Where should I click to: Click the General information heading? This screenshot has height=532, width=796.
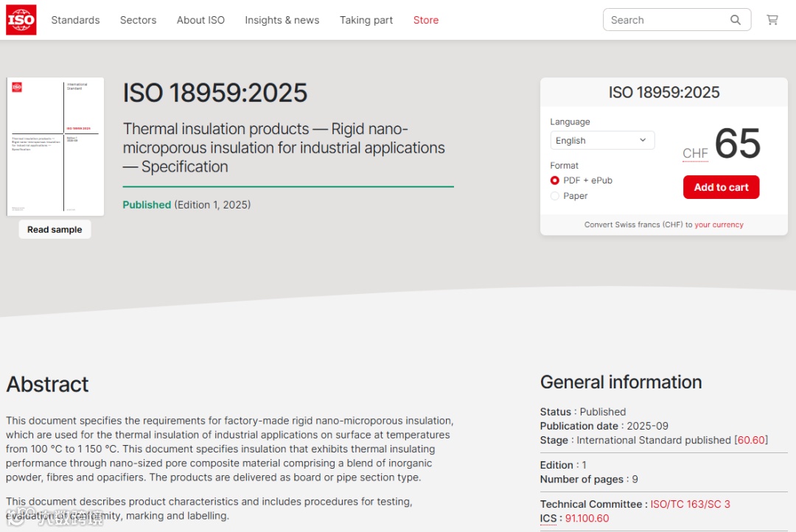[x=621, y=382]
